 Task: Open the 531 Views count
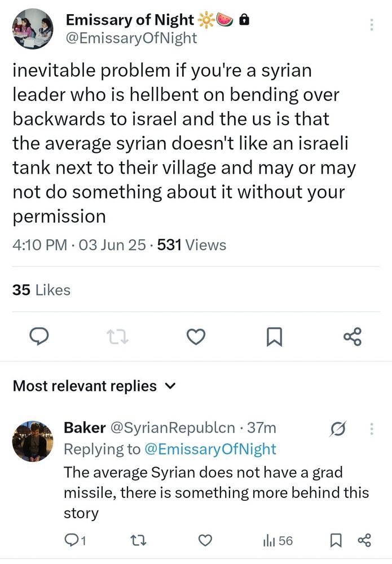(x=191, y=245)
